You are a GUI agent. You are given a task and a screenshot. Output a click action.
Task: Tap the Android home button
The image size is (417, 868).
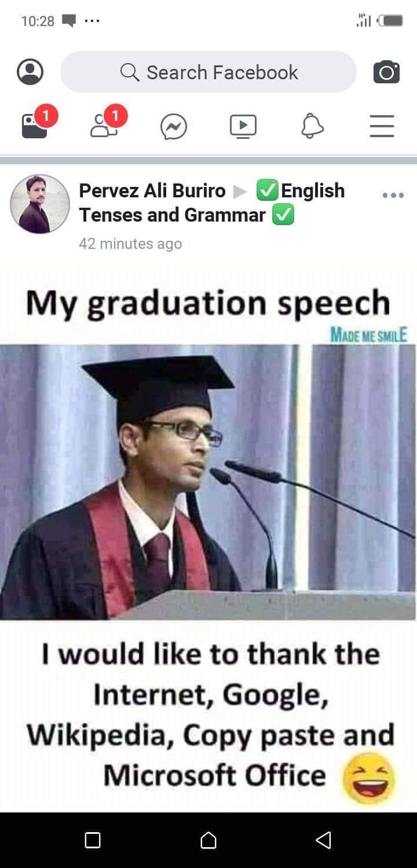coord(209,840)
